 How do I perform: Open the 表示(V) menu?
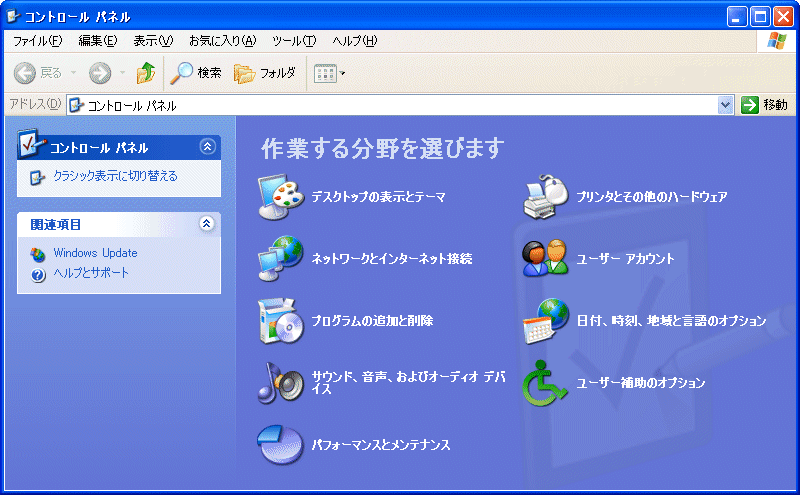(153, 41)
